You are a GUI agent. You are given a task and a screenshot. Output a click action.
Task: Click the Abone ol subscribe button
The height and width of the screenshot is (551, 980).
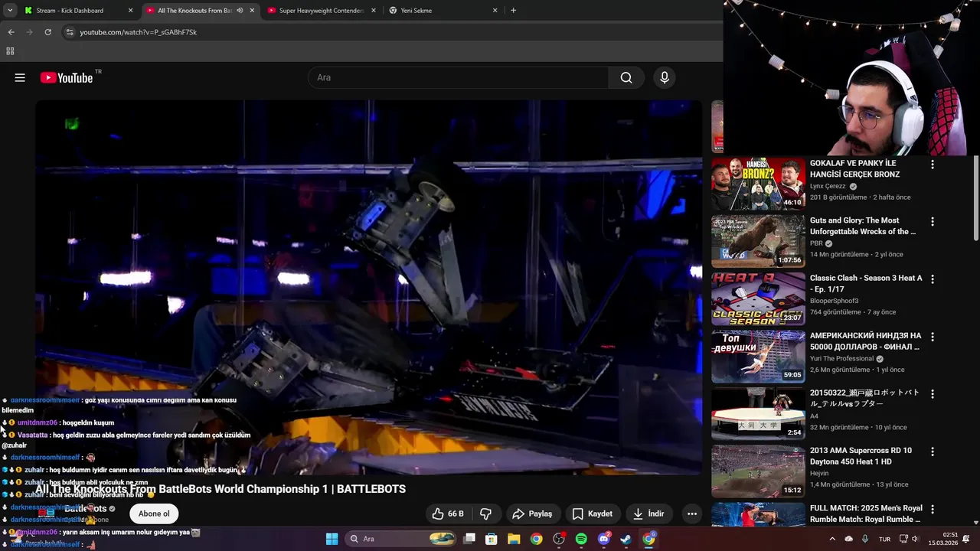click(x=154, y=514)
